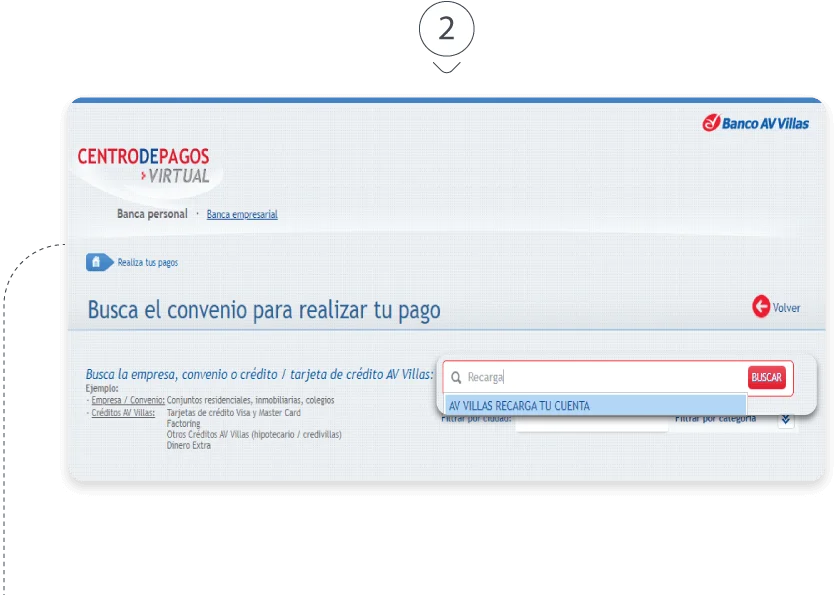The height and width of the screenshot is (595, 837).
Task: Switch to the Banca personal tab
Action: click(152, 214)
